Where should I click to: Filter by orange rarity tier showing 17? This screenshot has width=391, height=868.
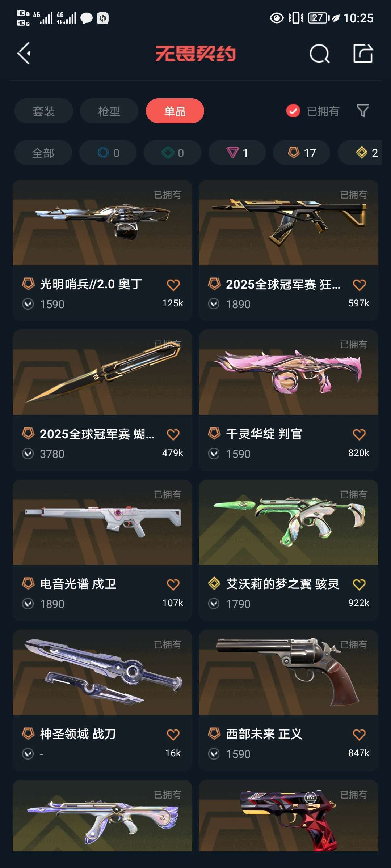coord(302,153)
